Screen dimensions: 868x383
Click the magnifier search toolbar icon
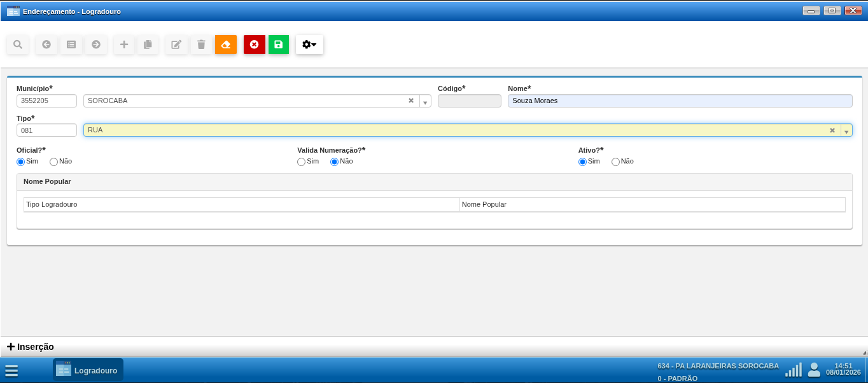point(18,45)
